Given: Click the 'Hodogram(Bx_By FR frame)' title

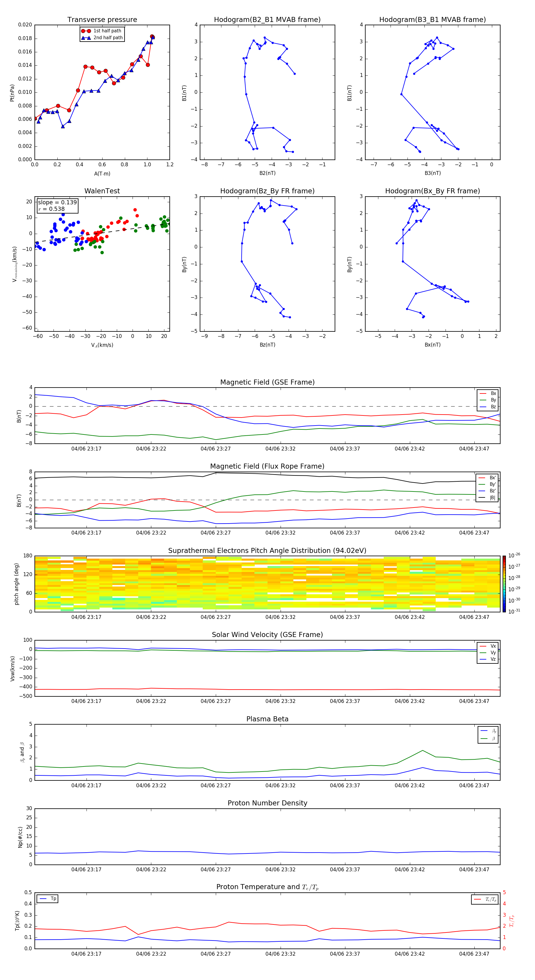Looking at the screenshot, I should 432,191.
